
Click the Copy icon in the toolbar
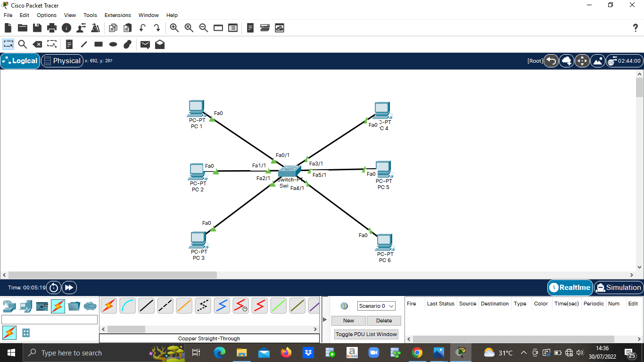(x=113, y=28)
